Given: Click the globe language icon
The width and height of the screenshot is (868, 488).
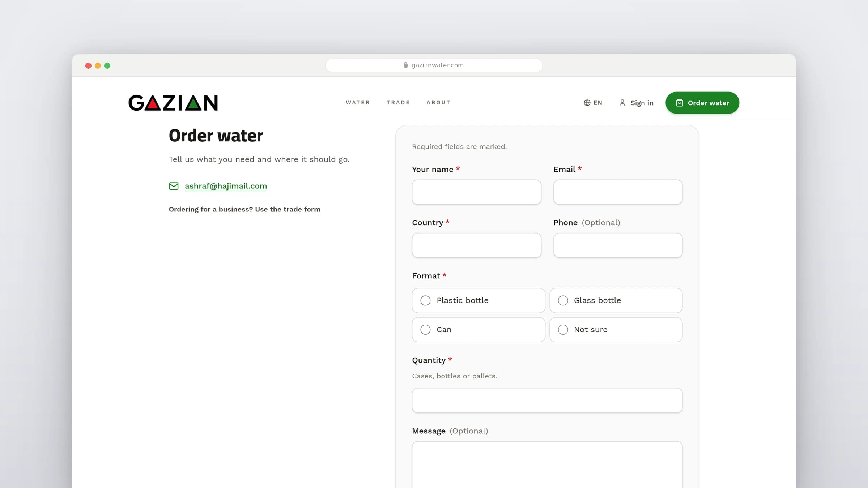Looking at the screenshot, I should tap(587, 103).
